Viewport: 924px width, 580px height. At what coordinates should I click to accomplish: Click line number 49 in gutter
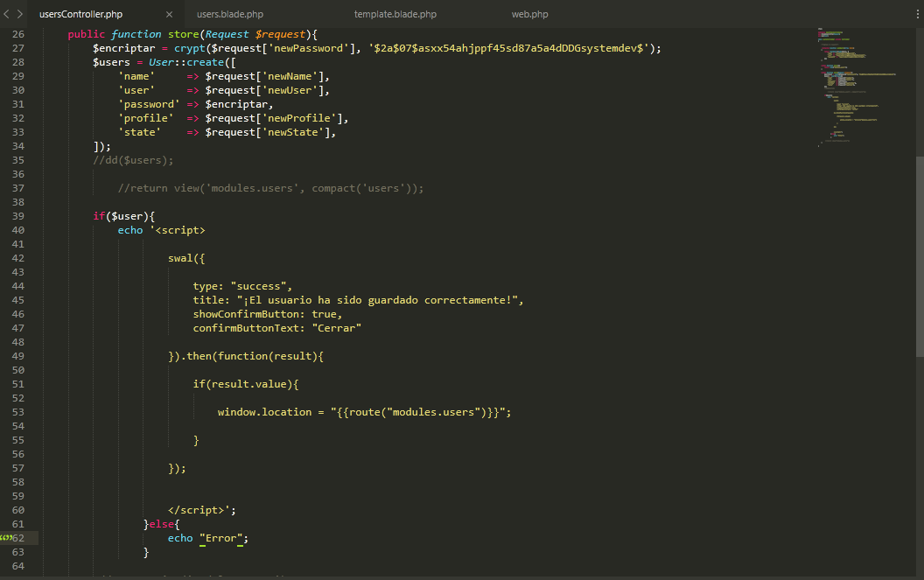[x=18, y=356]
